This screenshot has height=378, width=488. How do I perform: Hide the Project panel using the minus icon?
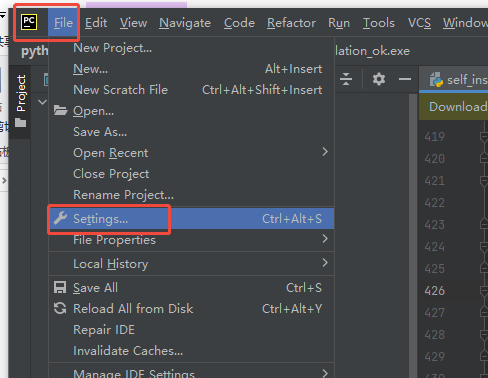pos(405,79)
